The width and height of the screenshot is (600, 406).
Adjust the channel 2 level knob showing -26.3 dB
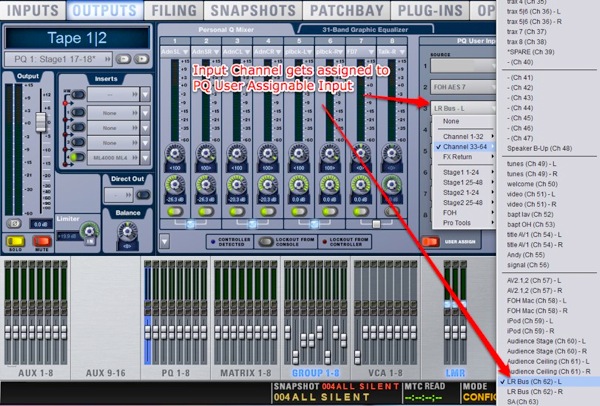coord(206,185)
